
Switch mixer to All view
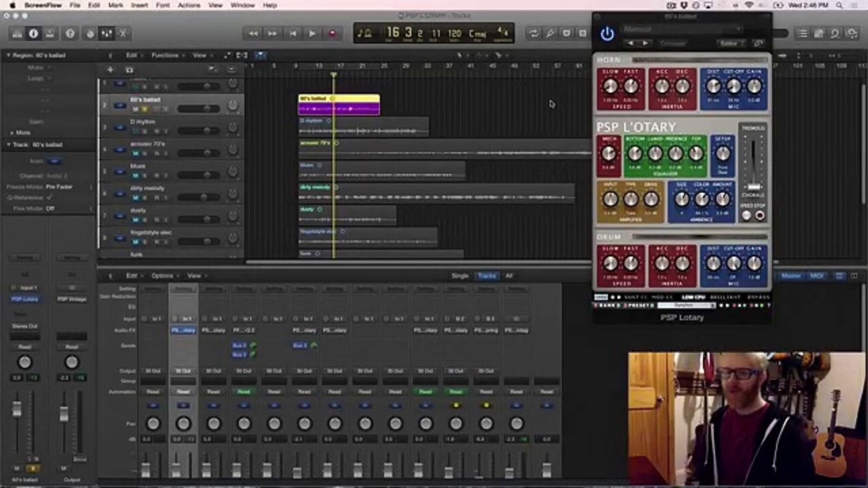pyautogui.click(x=509, y=276)
